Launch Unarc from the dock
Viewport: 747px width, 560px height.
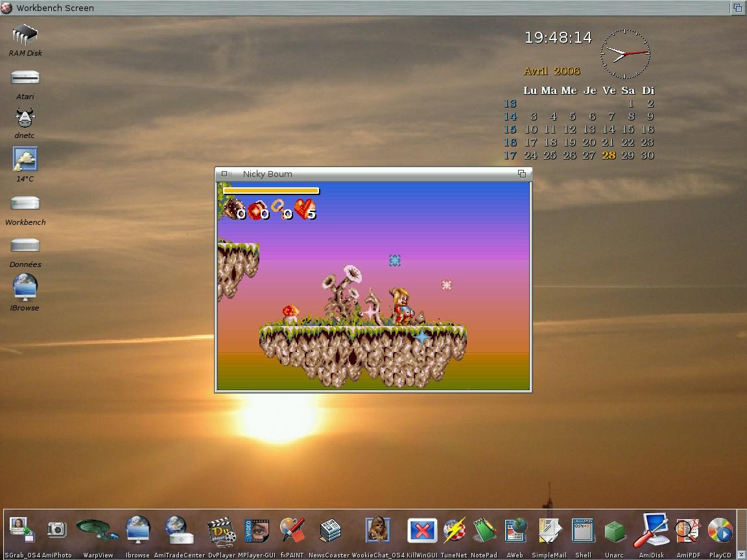(x=615, y=531)
